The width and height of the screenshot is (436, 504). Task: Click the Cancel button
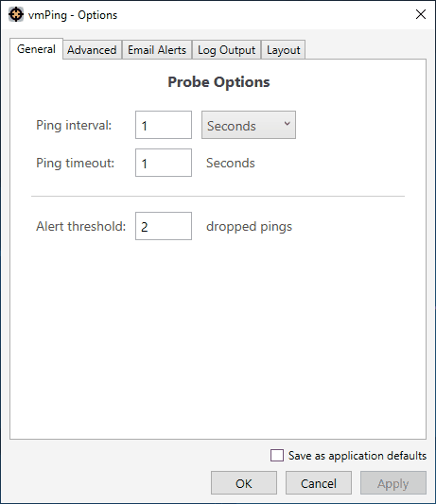[319, 483]
